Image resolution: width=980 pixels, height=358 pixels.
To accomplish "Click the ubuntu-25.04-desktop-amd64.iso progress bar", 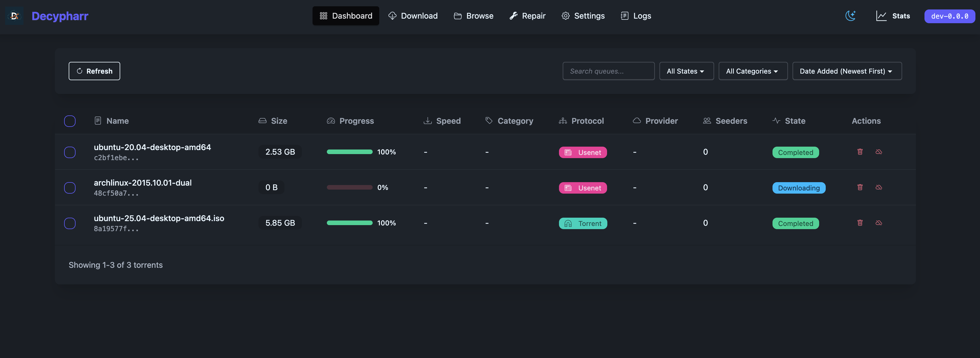I will point(350,223).
